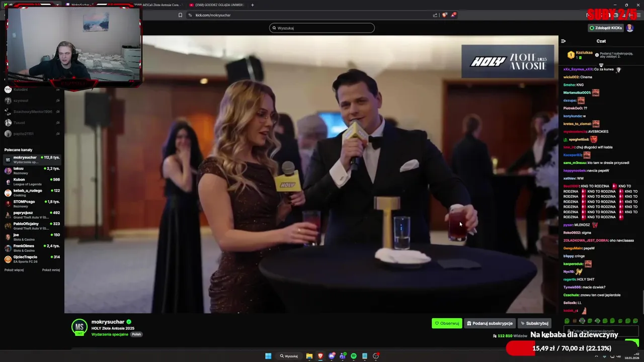Click the 112 810 Widzów viewer count

pos(510,336)
